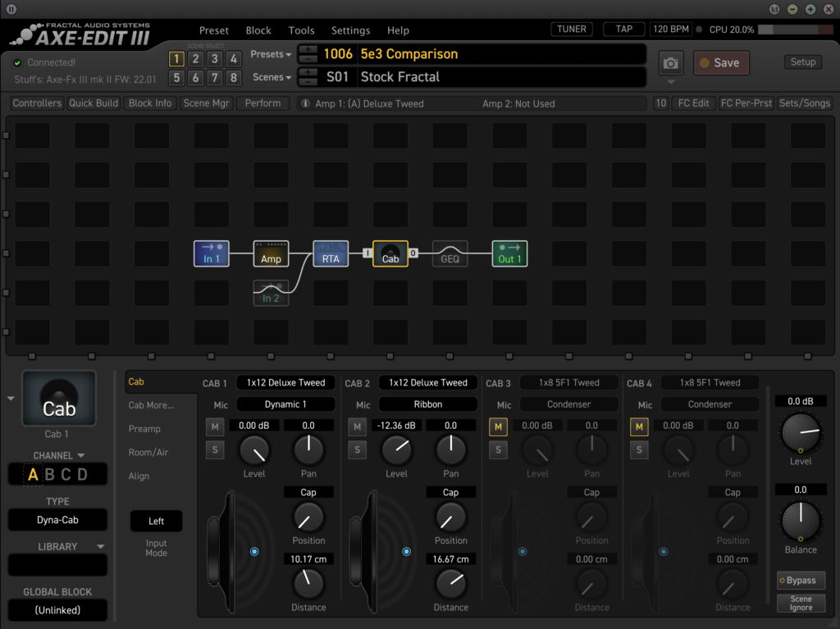Open the Tools menu

click(x=301, y=30)
